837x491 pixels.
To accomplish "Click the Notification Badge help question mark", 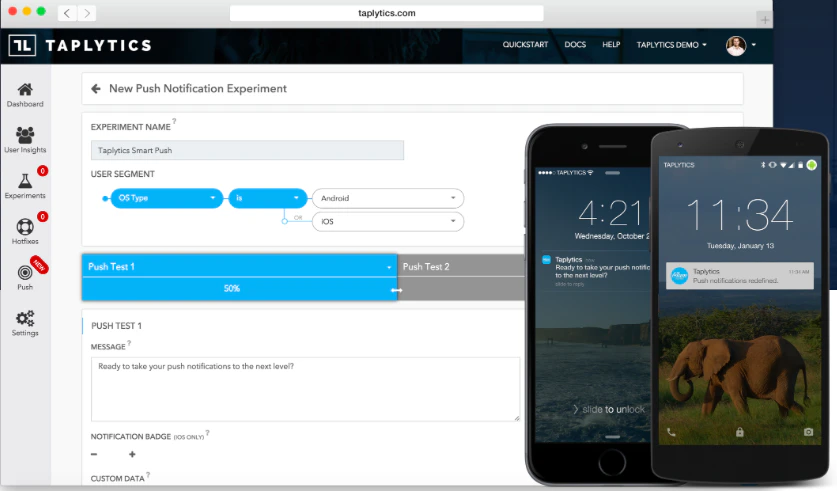I will click(x=207, y=433).
